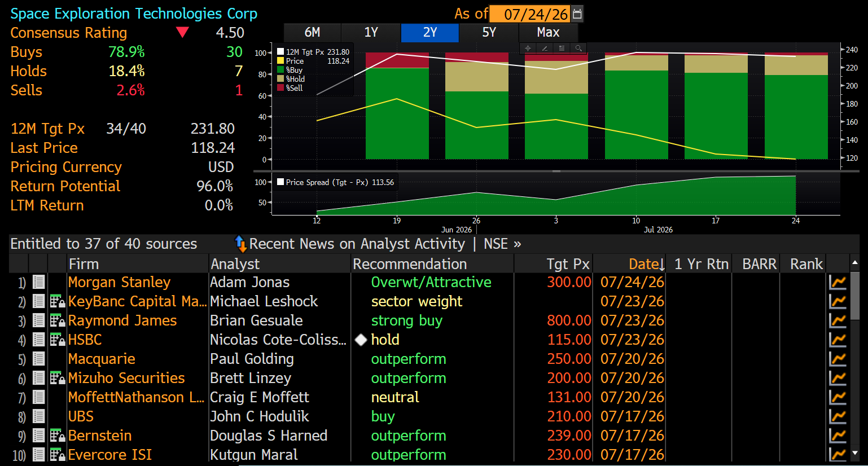
Task: Select the pencil annotate tool on chart
Action: 545,49
